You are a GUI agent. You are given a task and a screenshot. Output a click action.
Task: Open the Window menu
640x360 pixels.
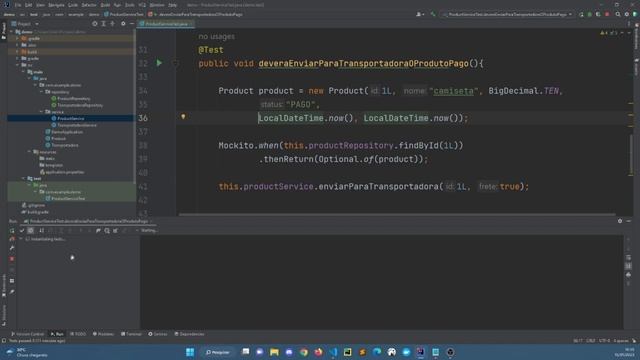click(157, 5)
